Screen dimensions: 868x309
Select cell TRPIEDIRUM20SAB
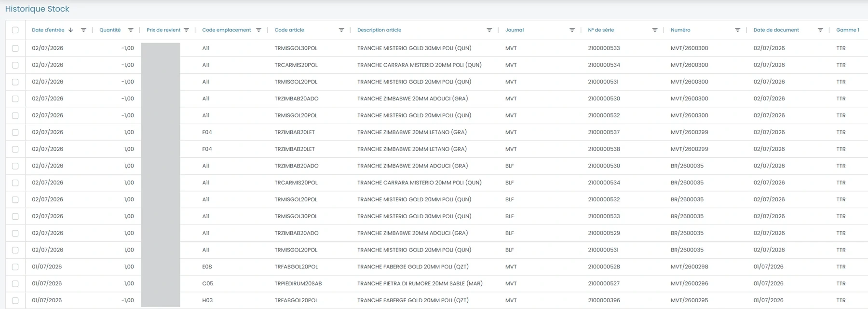[298, 283]
